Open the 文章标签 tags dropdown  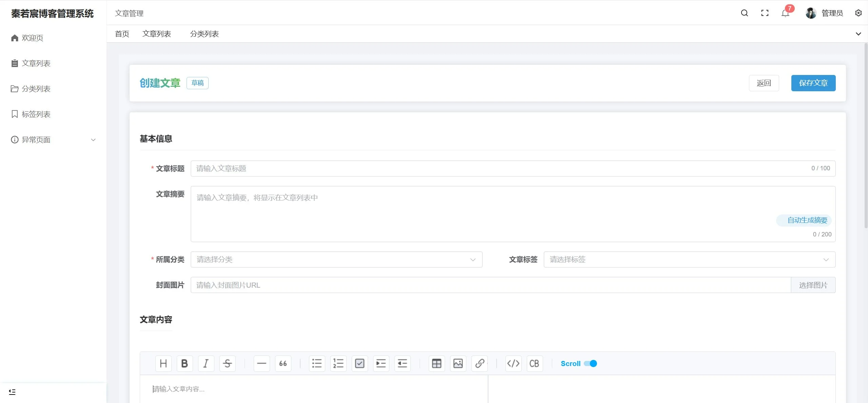[x=689, y=260]
